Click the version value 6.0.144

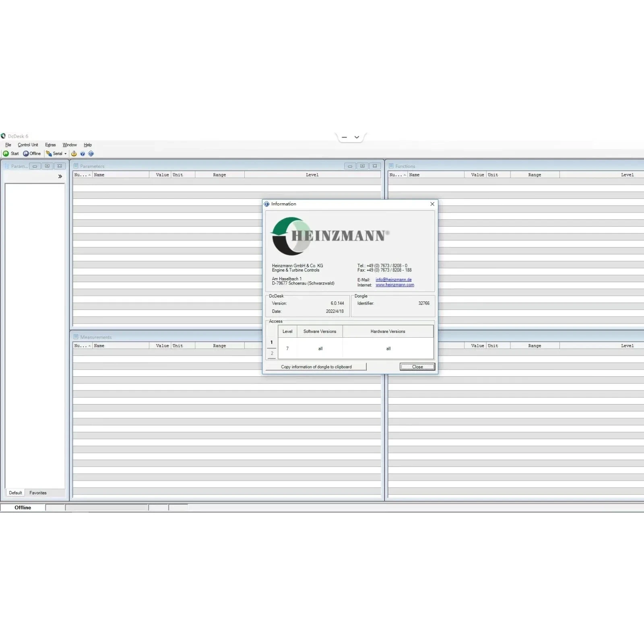pyautogui.click(x=337, y=303)
